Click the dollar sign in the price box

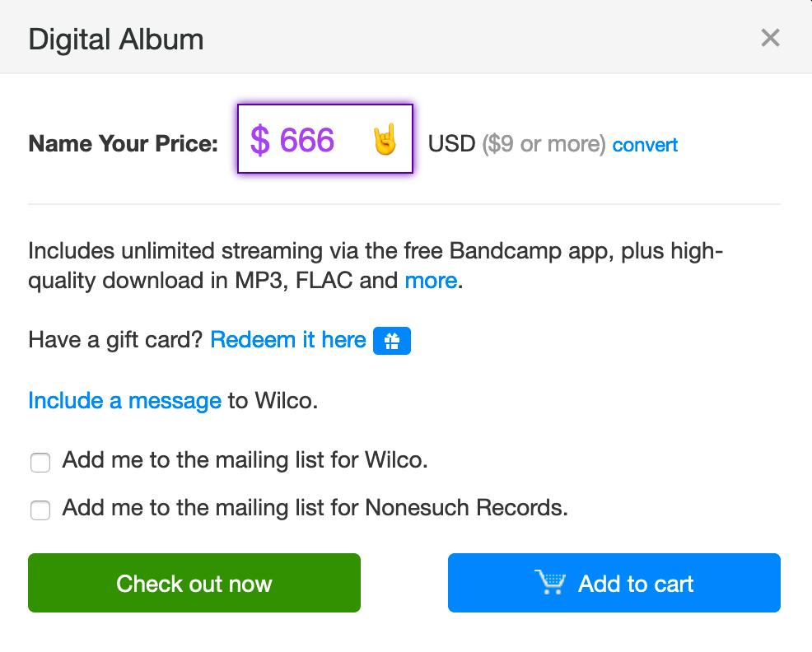pyautogui.click(x=260, y=140)
